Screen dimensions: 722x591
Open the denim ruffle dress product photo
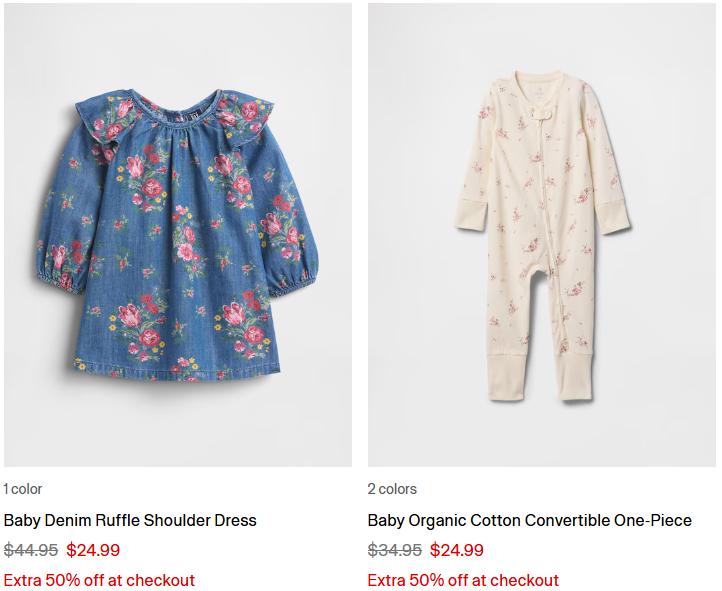(178, 235)
